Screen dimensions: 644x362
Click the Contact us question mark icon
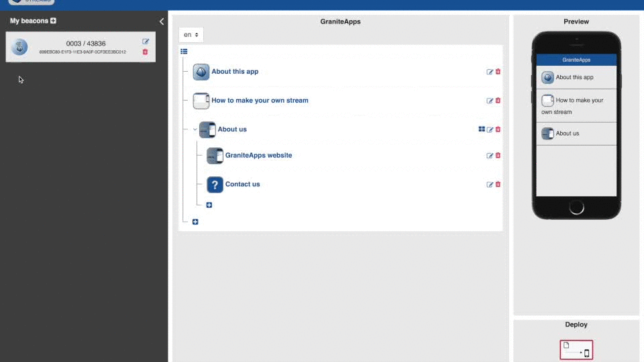click(x=215, y=185)
